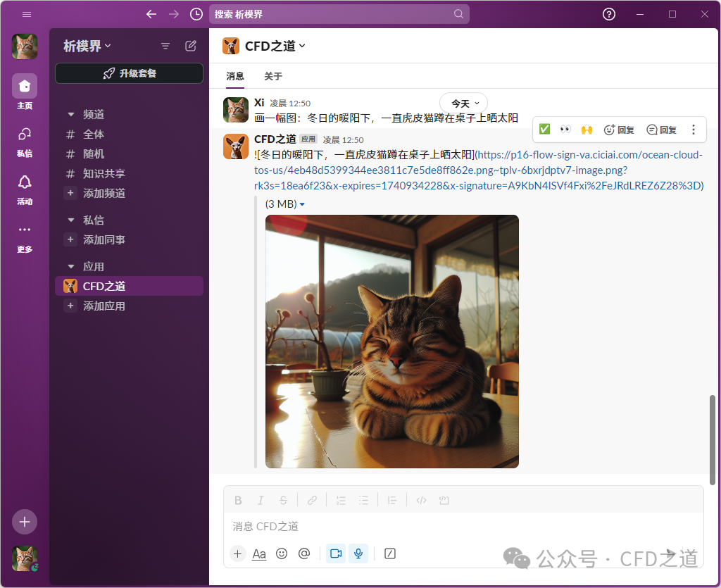Open the 随机 channel

click(x=130, y=154)
